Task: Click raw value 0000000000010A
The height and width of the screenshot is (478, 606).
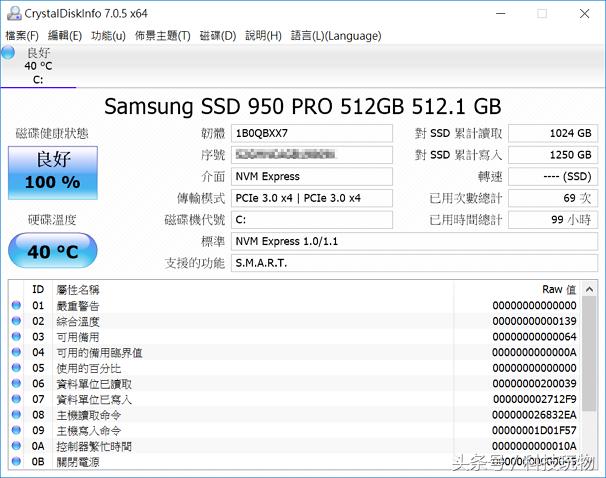Action: tap(535, 446)
